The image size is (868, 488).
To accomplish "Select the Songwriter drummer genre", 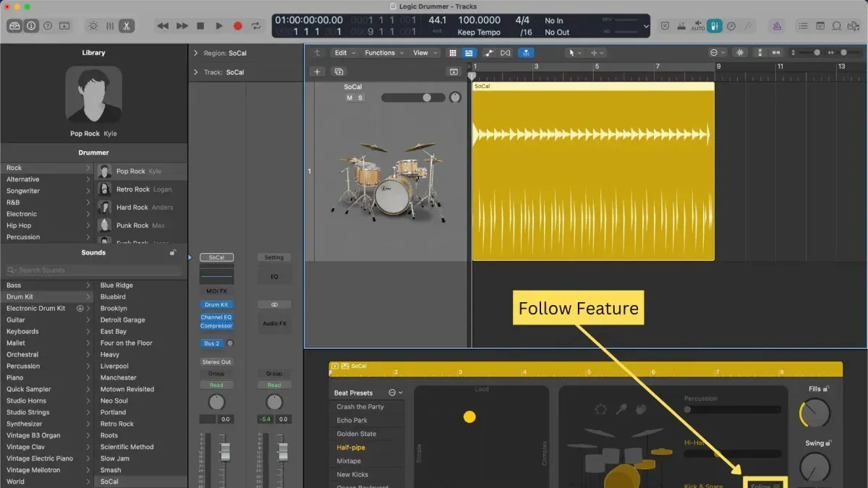I will coord(23,191).
